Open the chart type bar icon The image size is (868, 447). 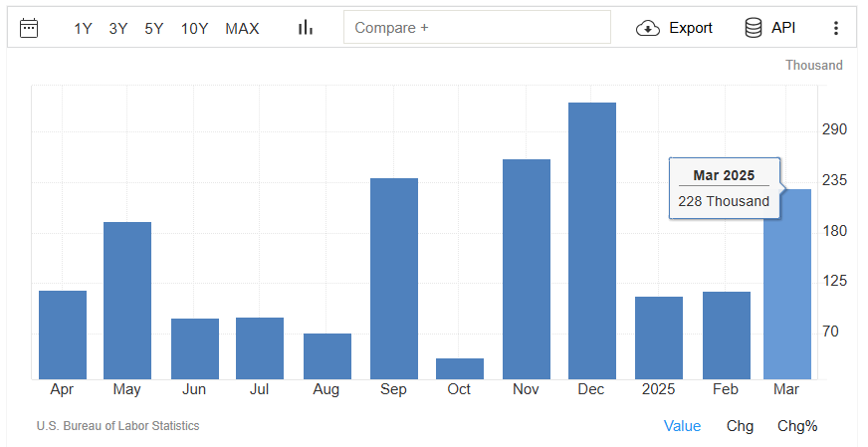[x=306, y=27]
